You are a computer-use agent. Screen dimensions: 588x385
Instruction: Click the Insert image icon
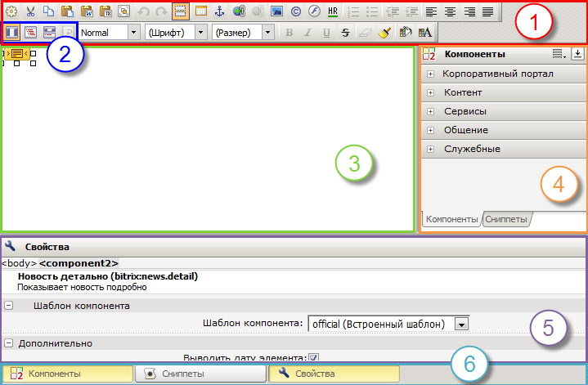(276, 11)
